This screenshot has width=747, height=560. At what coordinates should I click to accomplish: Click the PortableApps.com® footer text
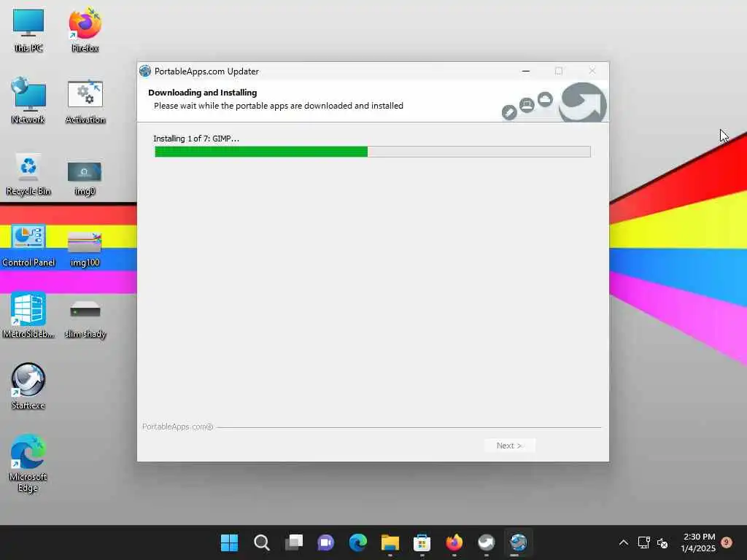(178, 427)
